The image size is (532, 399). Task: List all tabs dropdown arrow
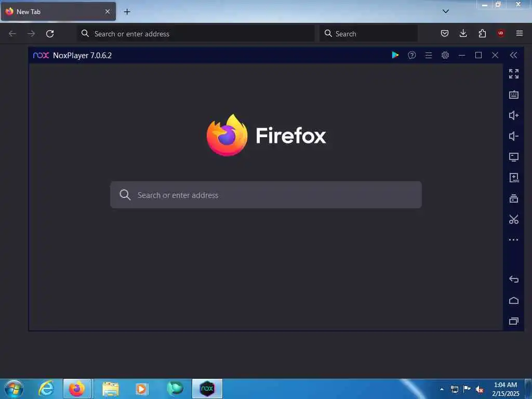click(x=446, y=11)
